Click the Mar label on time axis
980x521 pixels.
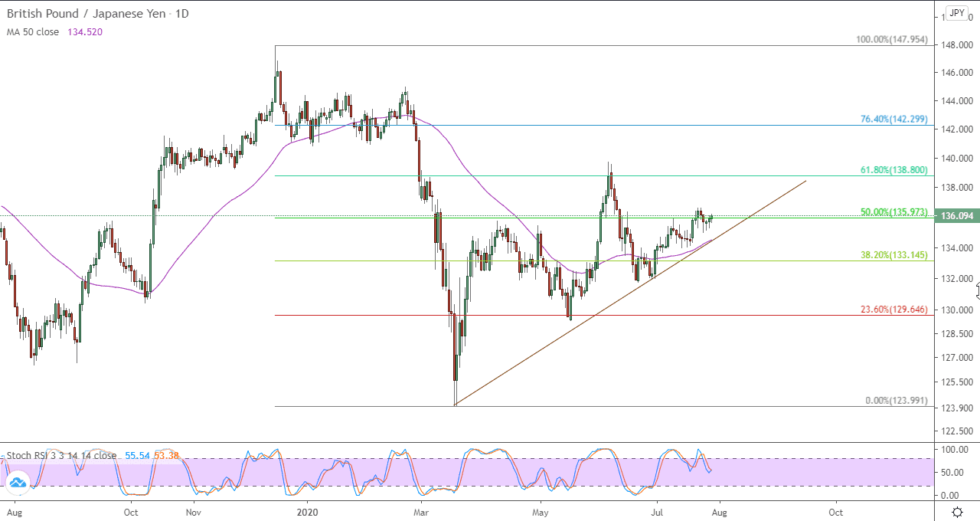point(421,511)
